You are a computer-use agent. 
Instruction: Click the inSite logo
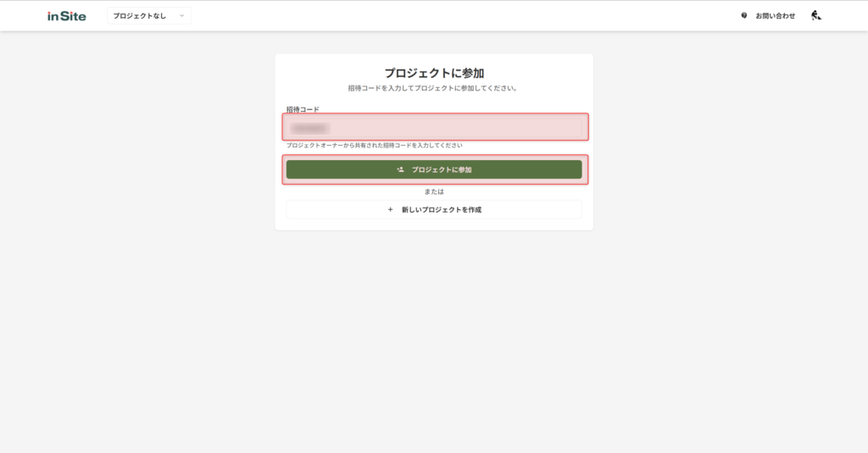click(66, 16)
